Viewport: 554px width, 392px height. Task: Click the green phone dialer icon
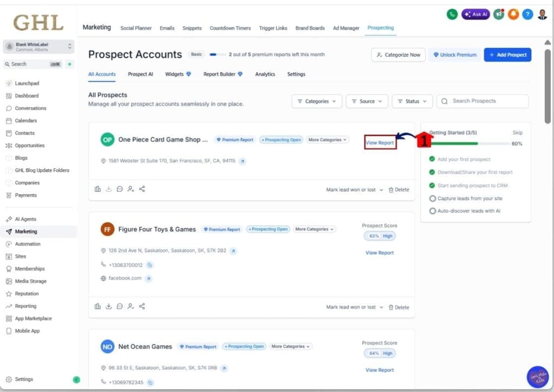pos(452,15)
